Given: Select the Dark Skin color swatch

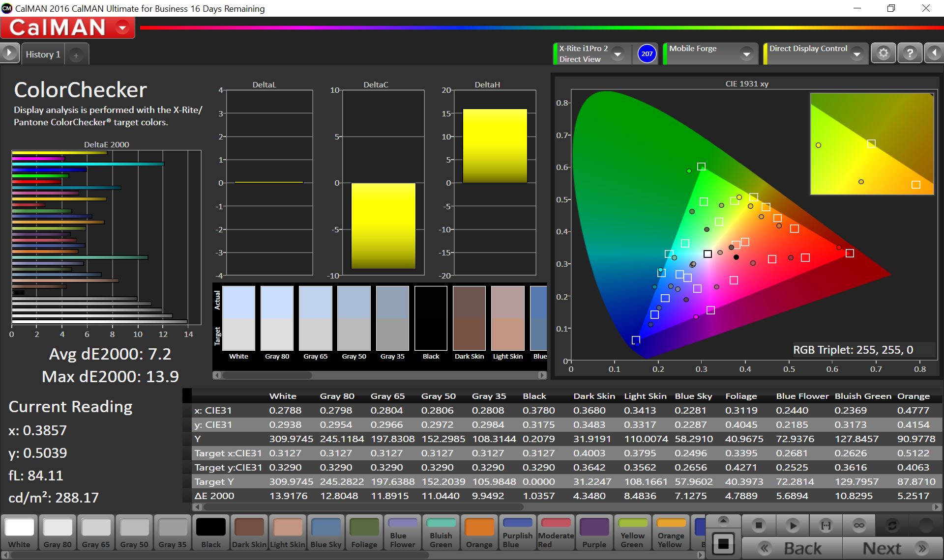Looking at the screenshot, I should (x=249, y=532).
